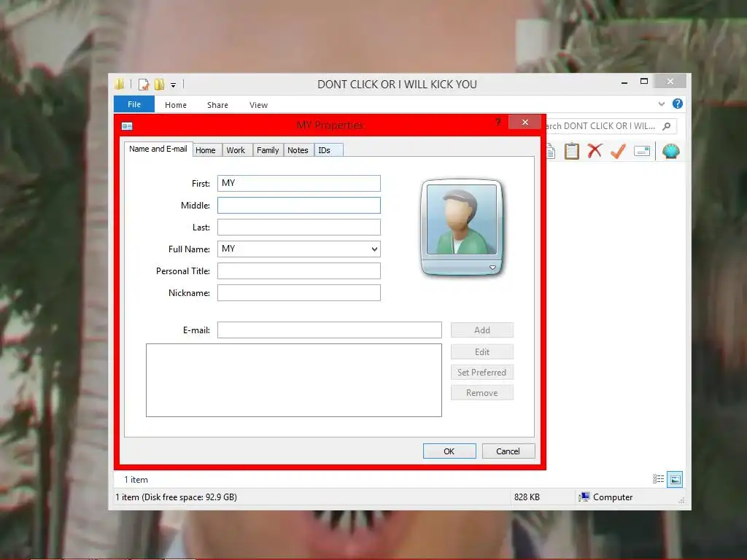This screenshot has width=747, height=560.
Task: Open the Home tab in MY Properties
Action: 205,150
